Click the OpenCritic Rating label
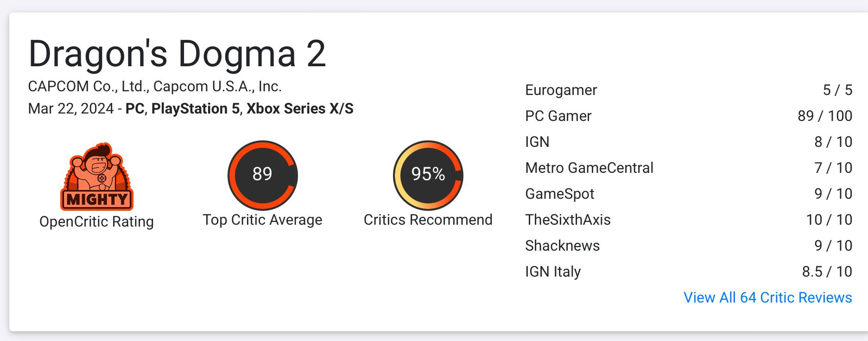The image size is (868, 341). (96, 221)
